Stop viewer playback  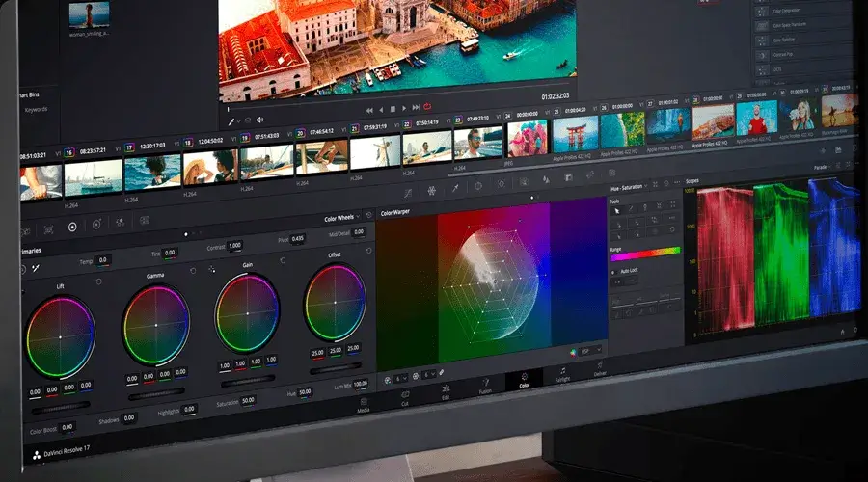coord(393,109)
